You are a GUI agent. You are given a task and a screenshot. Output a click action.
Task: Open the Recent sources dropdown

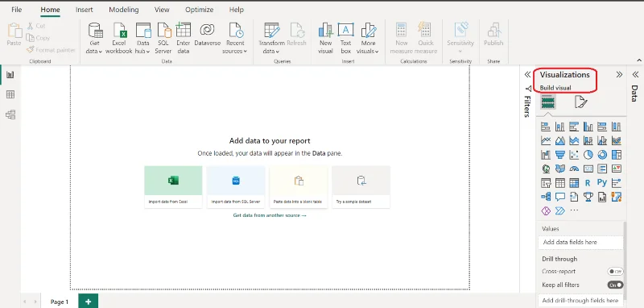tap(235, 39)
